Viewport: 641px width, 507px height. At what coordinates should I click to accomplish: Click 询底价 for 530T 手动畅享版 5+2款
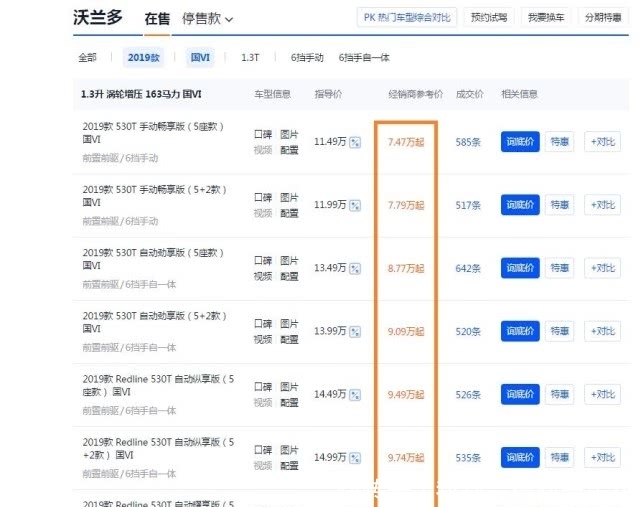(x=520, y=205)
